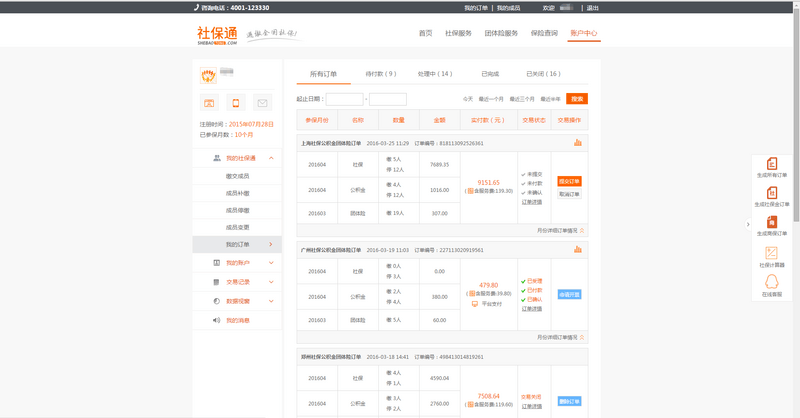Open 账户中心 in the top navigation

coord(584,33)
